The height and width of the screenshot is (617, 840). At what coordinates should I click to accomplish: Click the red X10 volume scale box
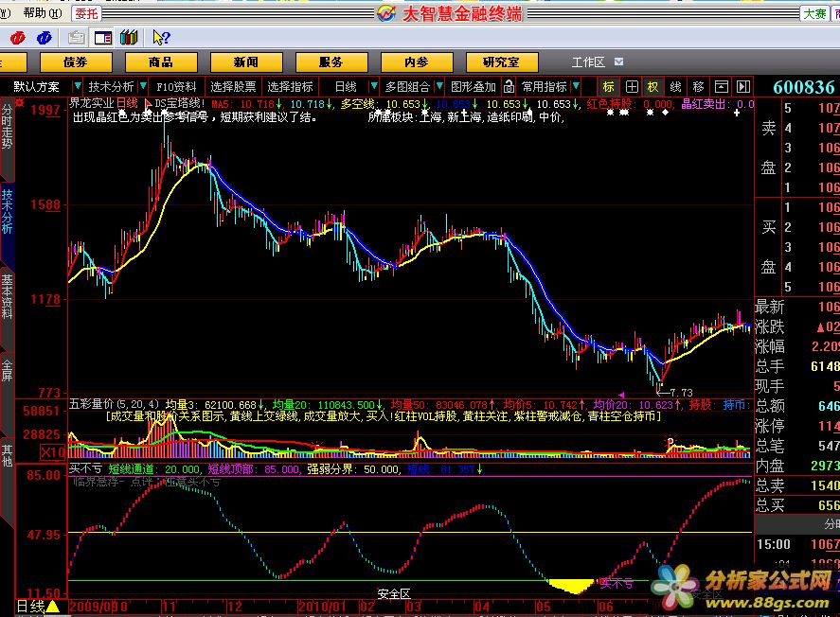pos(53,452)
